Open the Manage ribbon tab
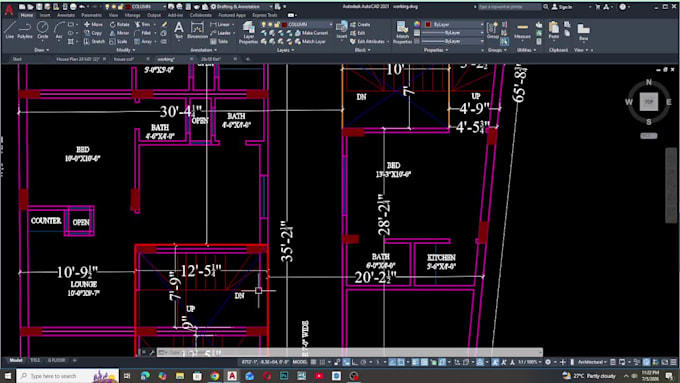 click(132, 15)
